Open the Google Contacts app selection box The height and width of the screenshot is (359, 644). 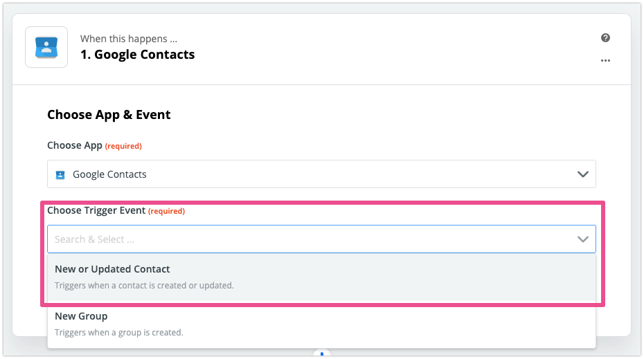click(x=321, y=174)
